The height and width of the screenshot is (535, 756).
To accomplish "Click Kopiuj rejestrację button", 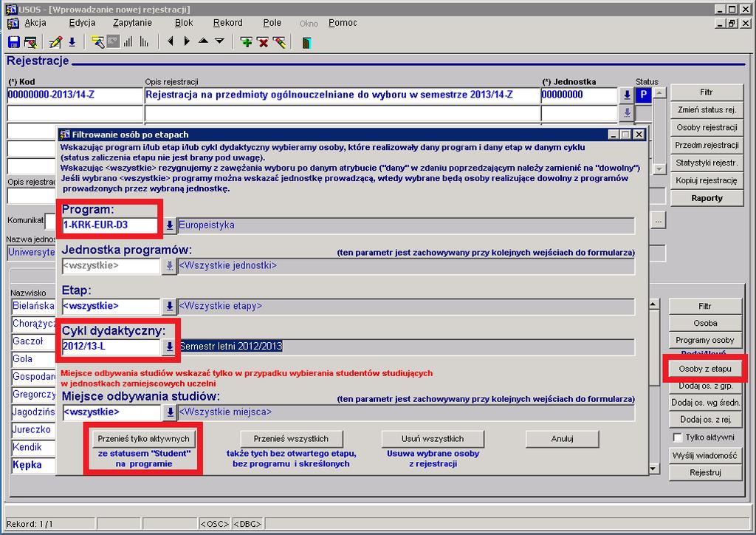I will tap(707, 181).
